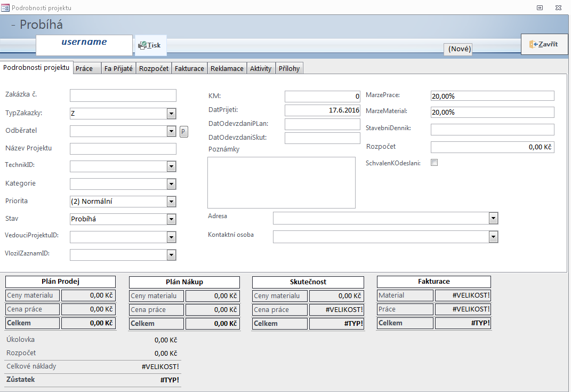Click the Zakázka č. input field

click(123, 95)
